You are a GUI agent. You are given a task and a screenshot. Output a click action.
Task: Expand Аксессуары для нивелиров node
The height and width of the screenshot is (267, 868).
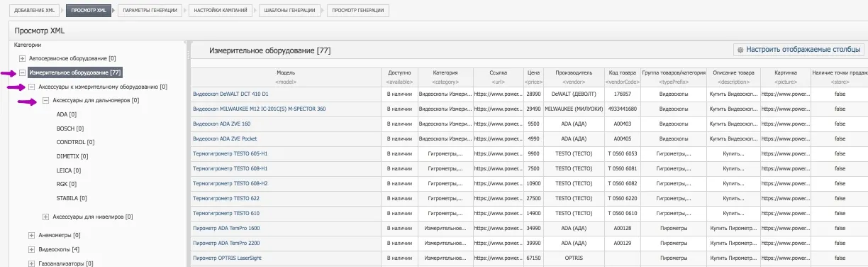(x=46, y=217)
